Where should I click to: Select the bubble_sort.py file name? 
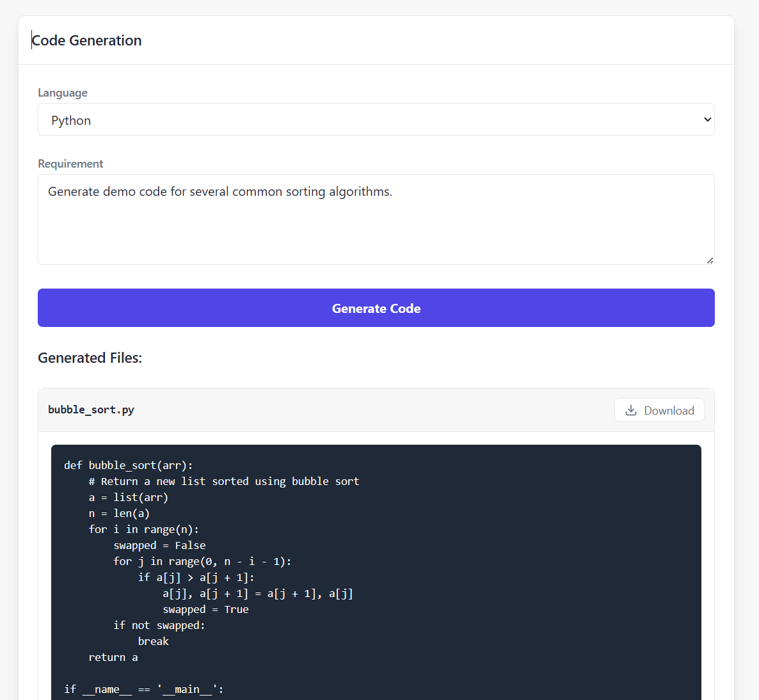(x=91, y=410)
